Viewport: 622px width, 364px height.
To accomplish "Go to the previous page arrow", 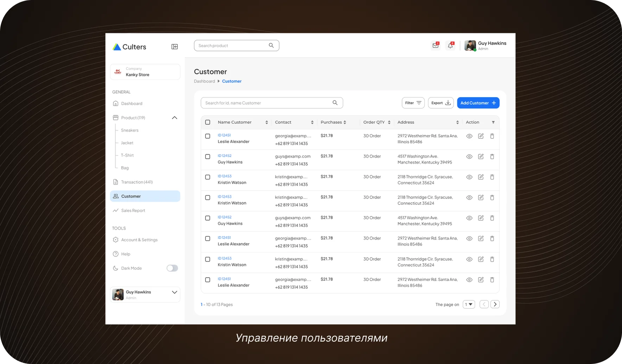I will (x=484, y=304).
